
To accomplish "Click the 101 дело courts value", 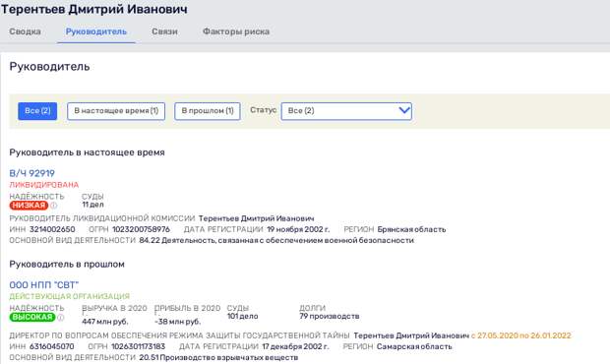I will tap(243, 316).
